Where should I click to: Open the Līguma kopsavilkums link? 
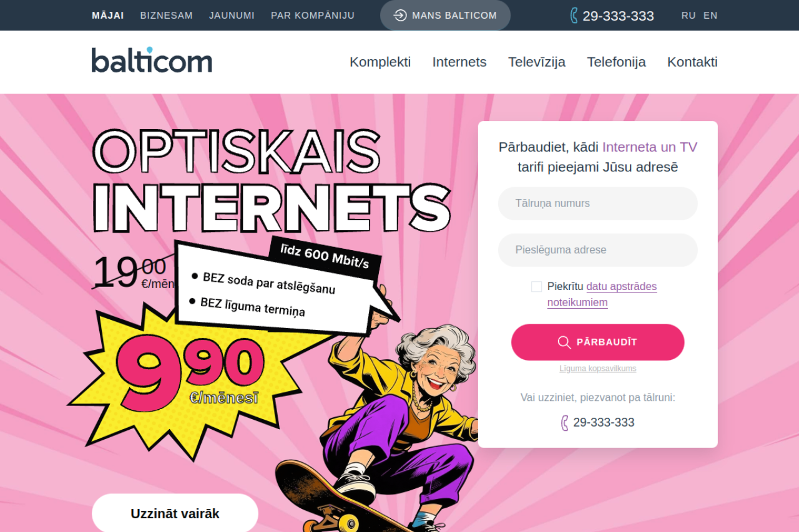click(x=598, y=369)
